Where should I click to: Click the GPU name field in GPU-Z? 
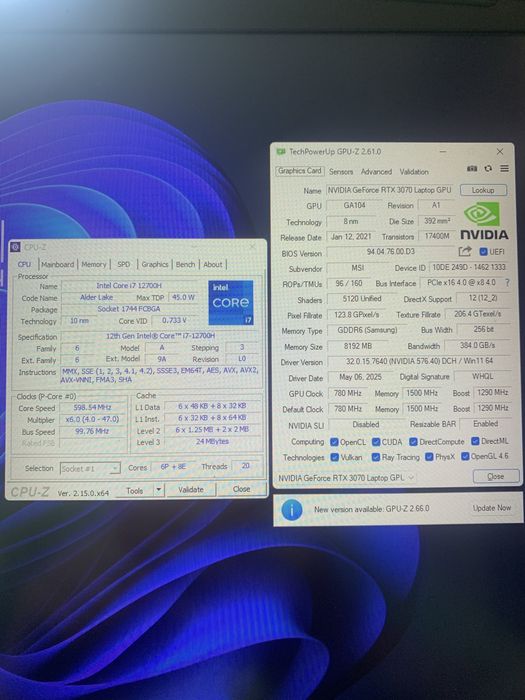389,190
